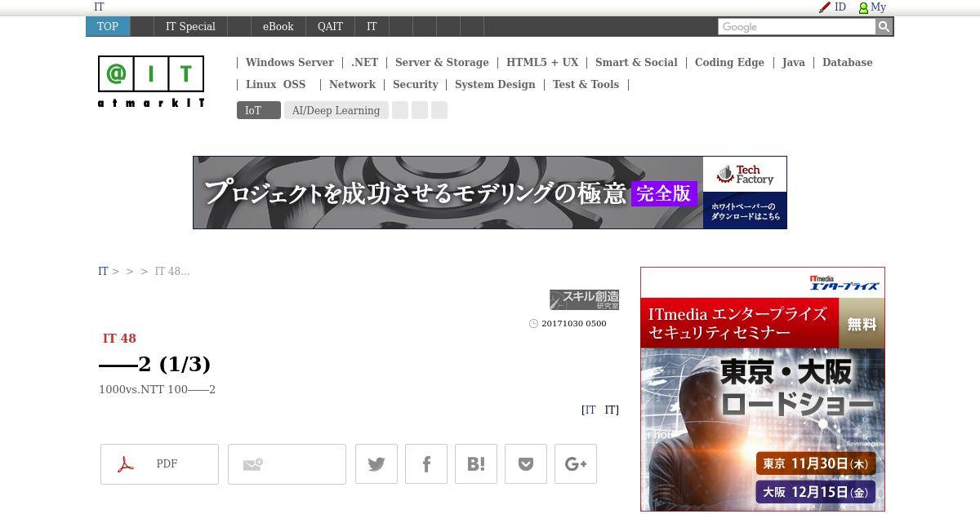Open the IT tab in nav bar
This screenshot has width=980, height=514.
pyautogui.click(x=372, y=26)
